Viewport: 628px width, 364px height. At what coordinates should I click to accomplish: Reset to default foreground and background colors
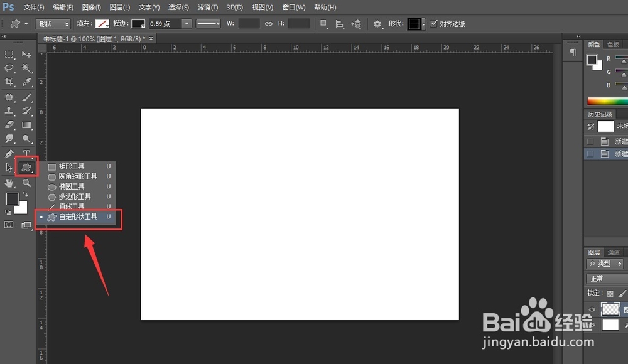click(8, 212)
